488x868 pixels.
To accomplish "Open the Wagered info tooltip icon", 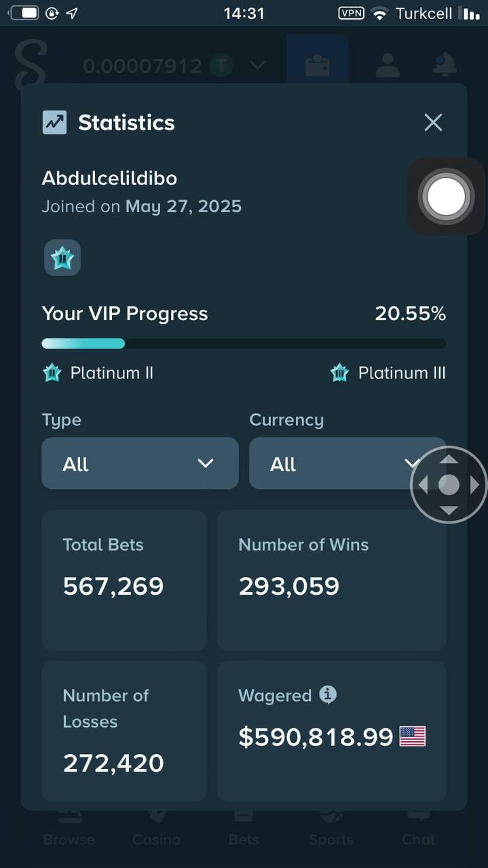I will point(328,695).
